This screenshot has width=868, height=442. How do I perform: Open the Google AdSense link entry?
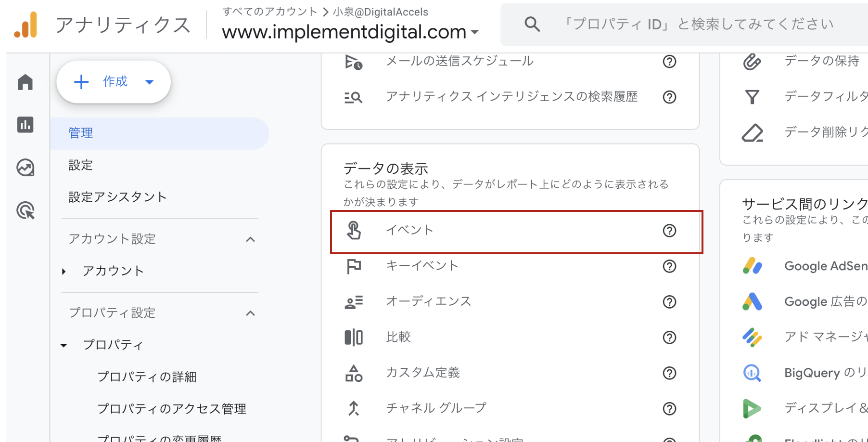tap(826, 266)
